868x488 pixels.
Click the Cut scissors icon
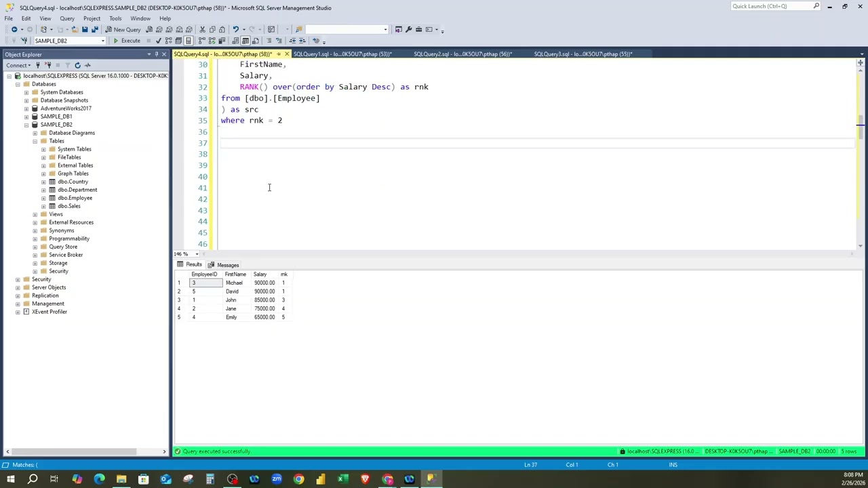202,29
